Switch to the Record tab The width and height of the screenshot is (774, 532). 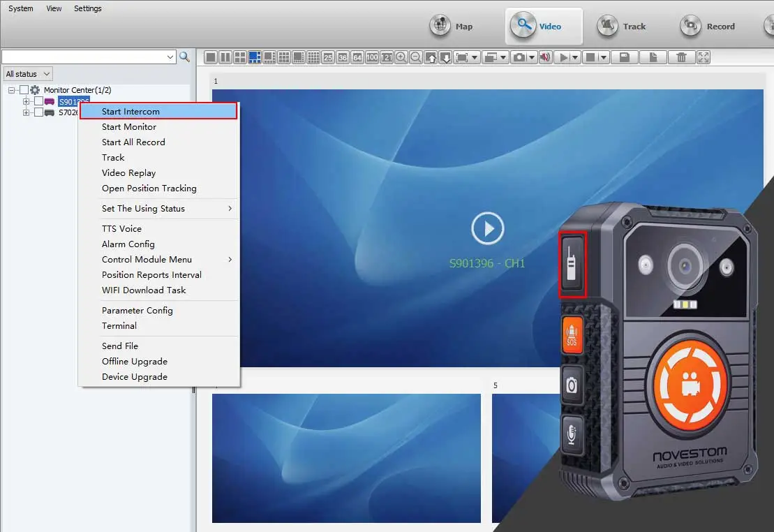(x=708, y=26)
